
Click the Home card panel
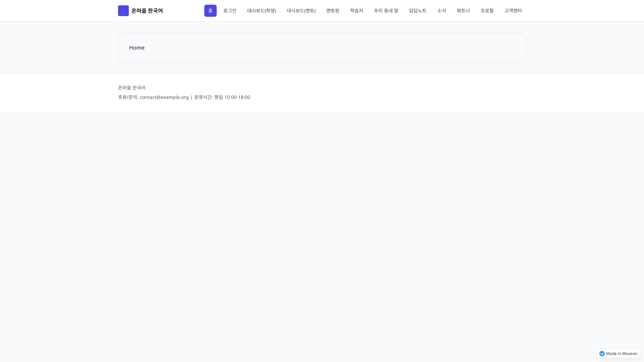pos(322,48)
